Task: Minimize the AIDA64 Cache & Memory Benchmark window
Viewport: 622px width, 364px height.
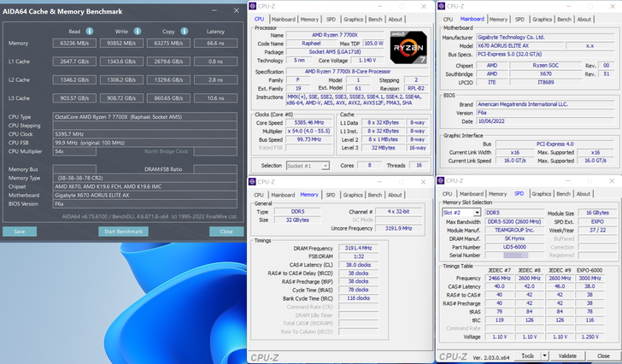Action: click(212, 10)
